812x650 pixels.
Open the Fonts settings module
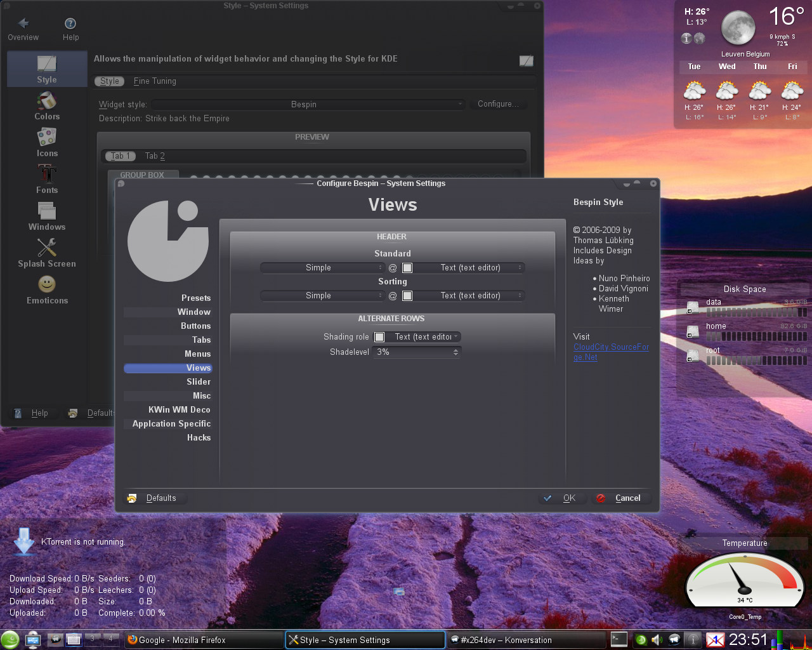(47, 180)
